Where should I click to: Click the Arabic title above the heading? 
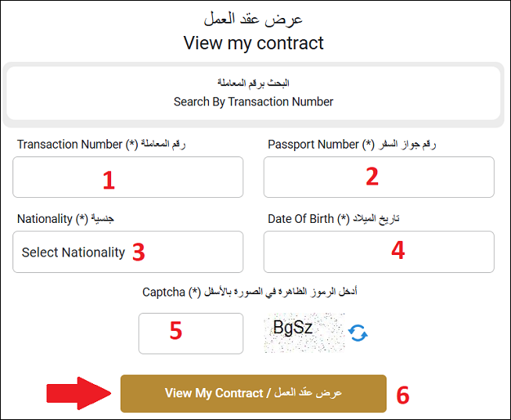[x=254, y=19]
